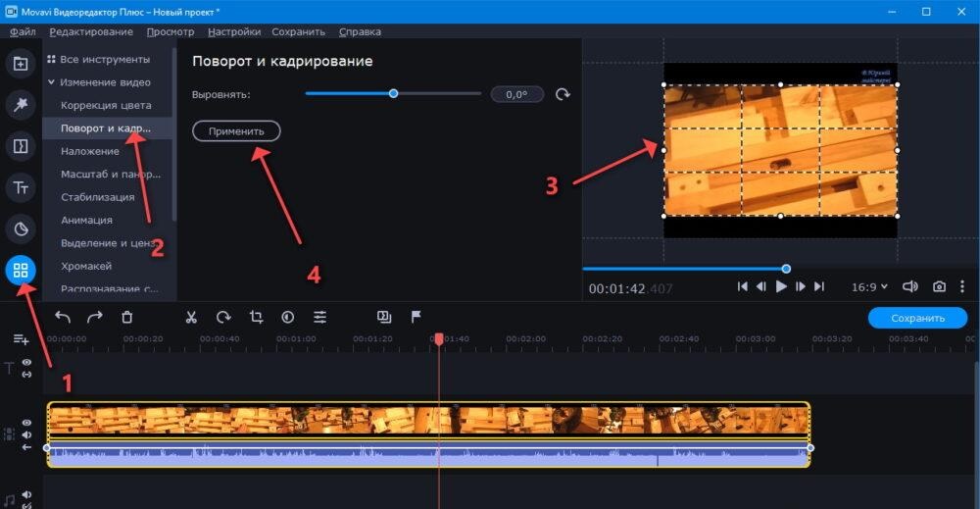Toggle title track link icon
980x509 pixels.
tap(26, 374)
